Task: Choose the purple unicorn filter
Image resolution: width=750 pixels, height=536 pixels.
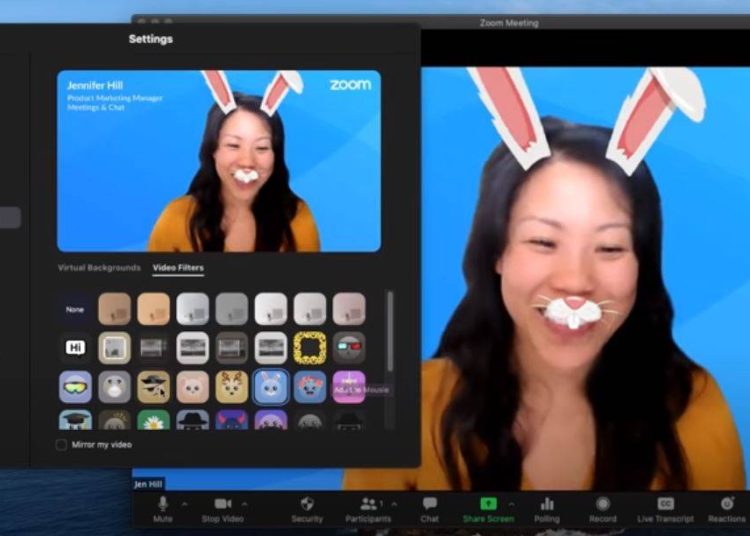Action: [x=349, y=386]
